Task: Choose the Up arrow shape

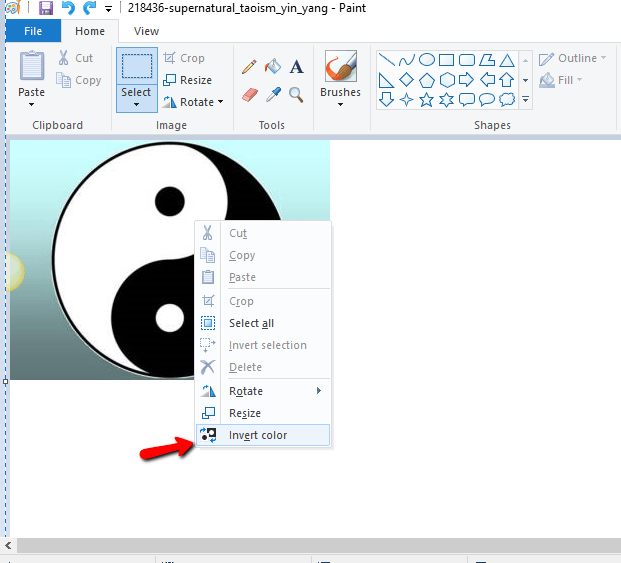Action: pyautogui.click(x=507, y=80)
